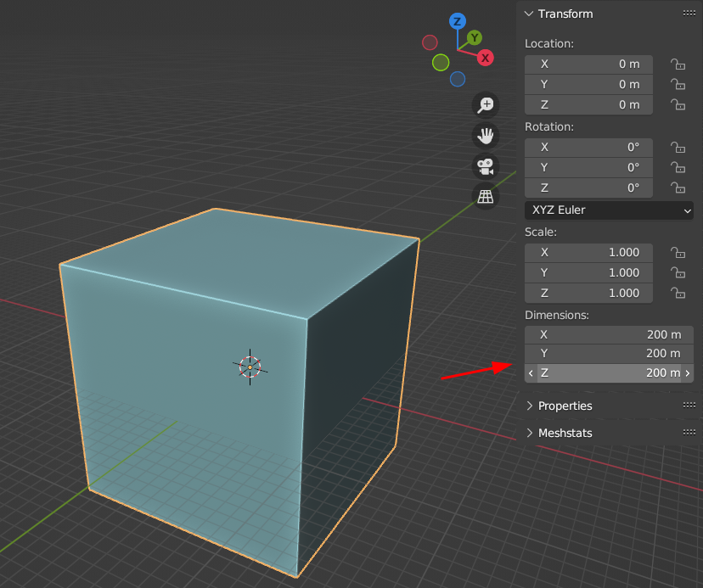Increase Dimensions Z with right arrow
This screenshot has height=588, width=703.
click(688, 373)
